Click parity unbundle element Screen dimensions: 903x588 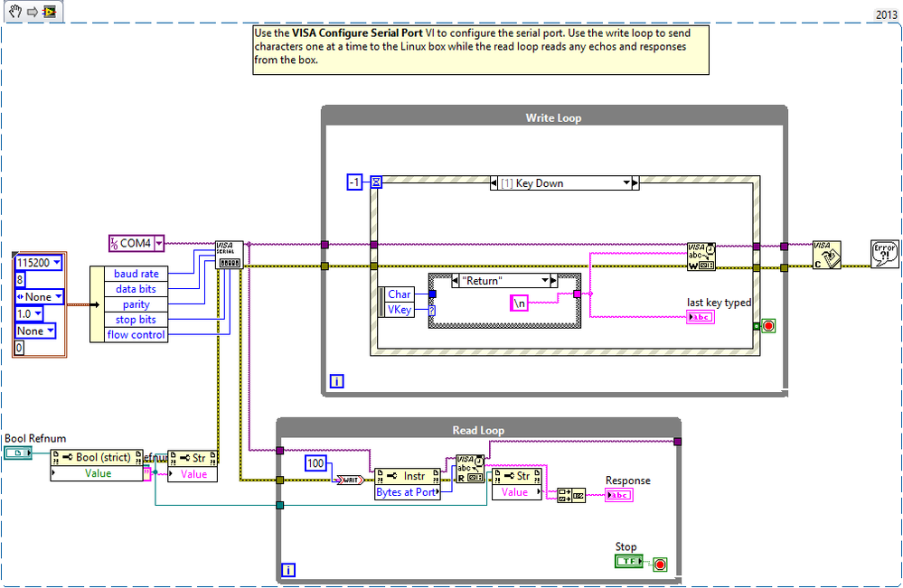(136, 304)
